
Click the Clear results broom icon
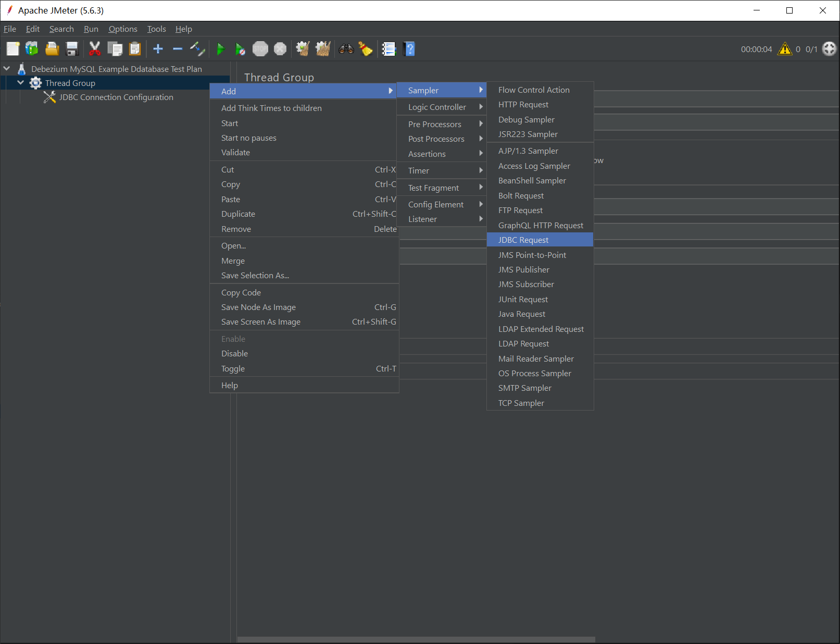coord(303,49)
